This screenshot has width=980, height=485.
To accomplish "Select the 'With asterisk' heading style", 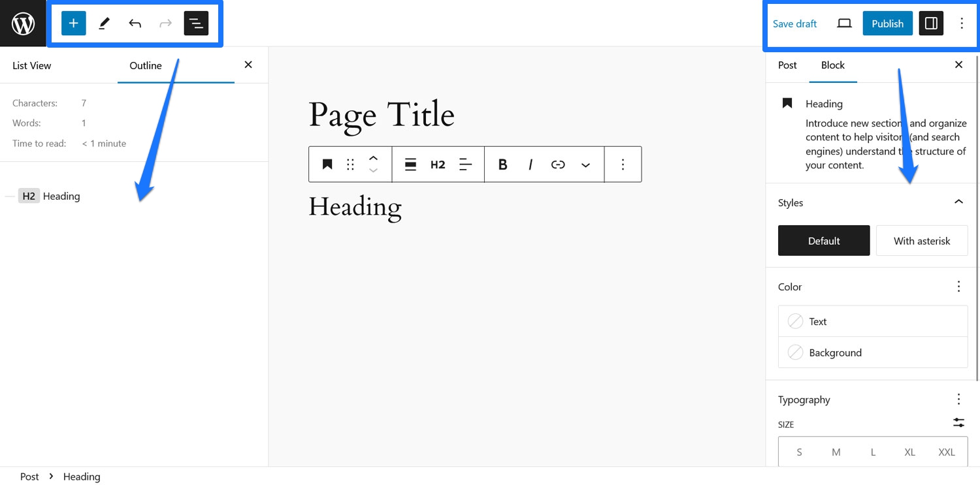I will (x=922, y=240).
